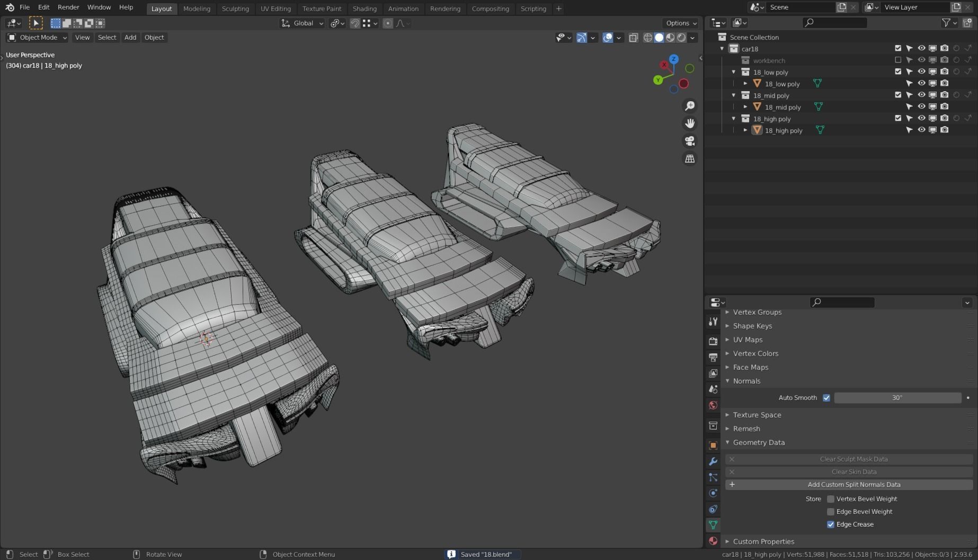Enable Edge Bevel Weight checkbox
Screen dimensions: 978x560
click(831, 512)
